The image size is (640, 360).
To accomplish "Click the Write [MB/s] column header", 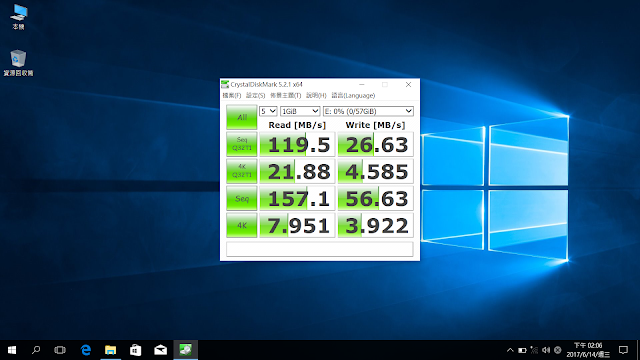I will click(x=376, y=125).
